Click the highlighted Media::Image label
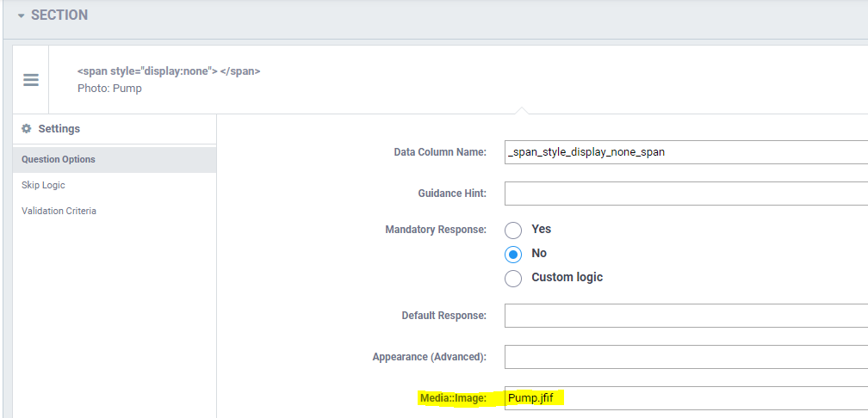 pos(453,398)
